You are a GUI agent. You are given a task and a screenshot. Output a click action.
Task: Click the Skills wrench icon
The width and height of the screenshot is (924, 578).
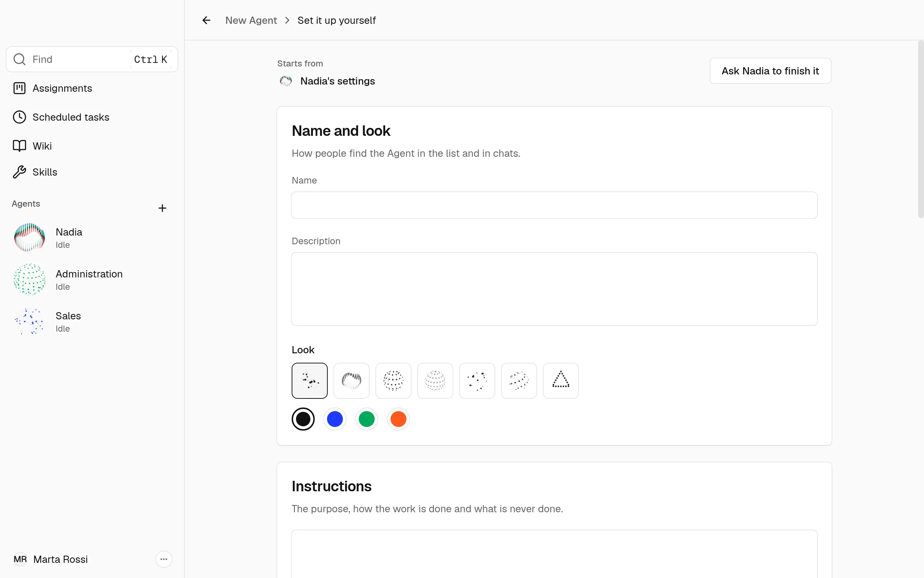pos(19,172)
